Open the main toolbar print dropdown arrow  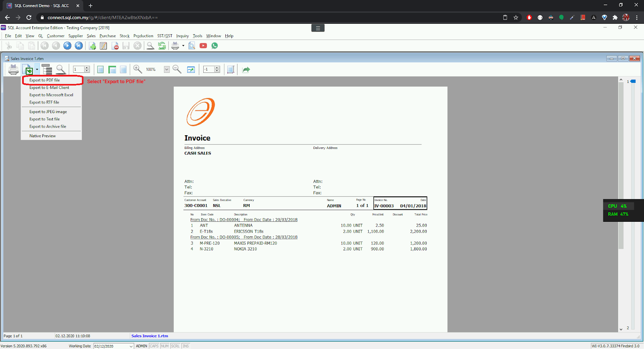point(183,46)
